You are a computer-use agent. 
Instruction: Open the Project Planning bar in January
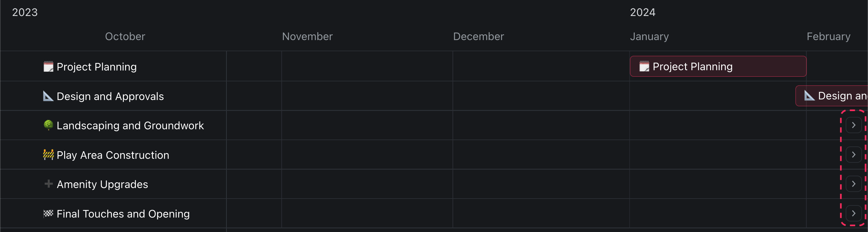(718, 66)
